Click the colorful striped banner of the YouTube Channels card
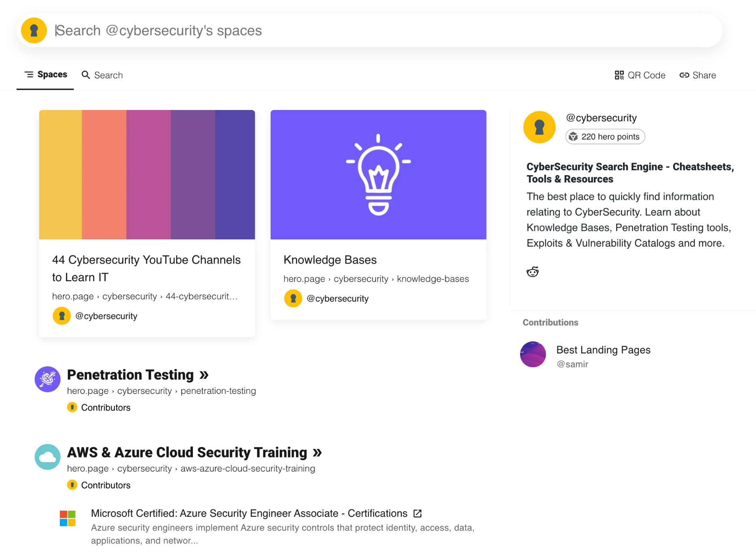The width and height of the screenshot is (756, 554). (x=147, y=174)
